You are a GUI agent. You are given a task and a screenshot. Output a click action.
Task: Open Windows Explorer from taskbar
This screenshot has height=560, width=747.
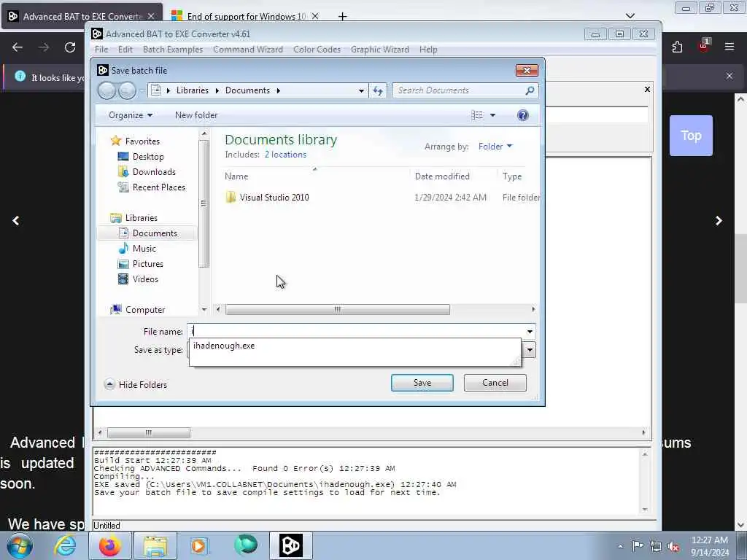155,545
